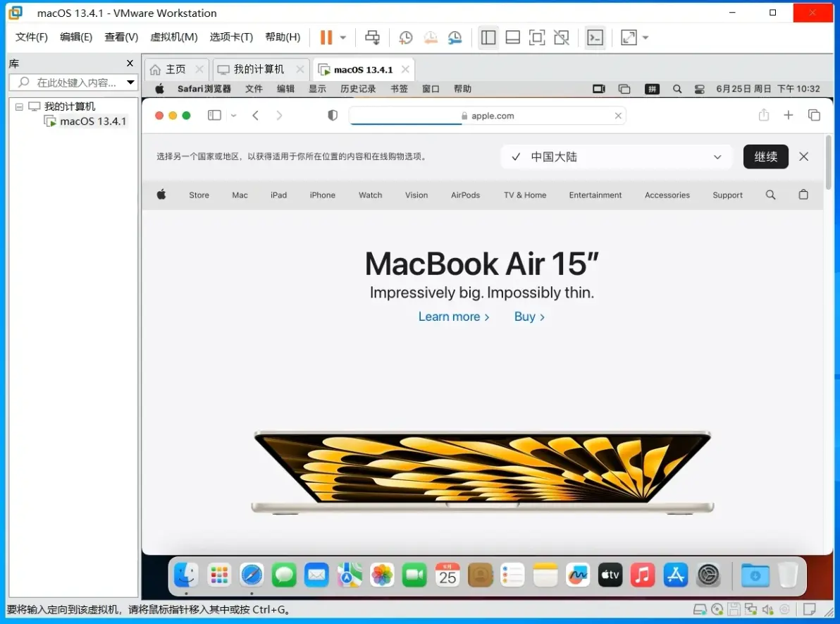Screen dimensions: 840x624
Task: Open the 历史记录 menu in Safari
Action: (x=358, y=89)
